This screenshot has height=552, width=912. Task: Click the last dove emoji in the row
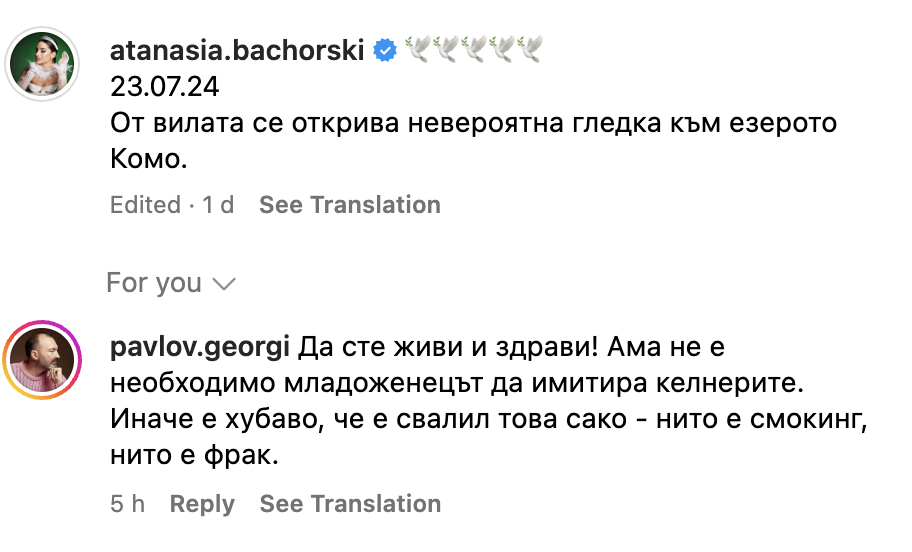pos(531,50)
